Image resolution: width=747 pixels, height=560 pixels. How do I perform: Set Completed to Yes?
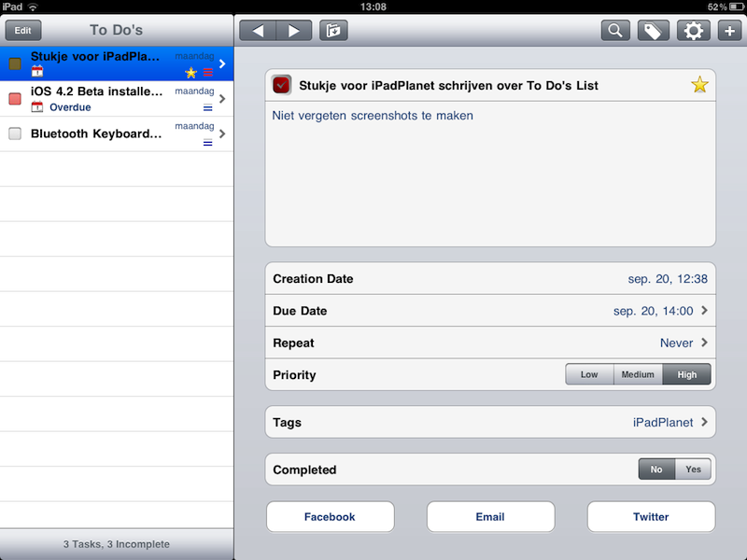[x=693, y=469]
